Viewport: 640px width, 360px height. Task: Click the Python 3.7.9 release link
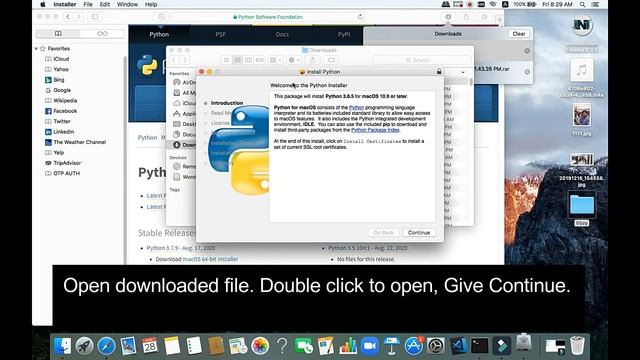pos(181,248)
